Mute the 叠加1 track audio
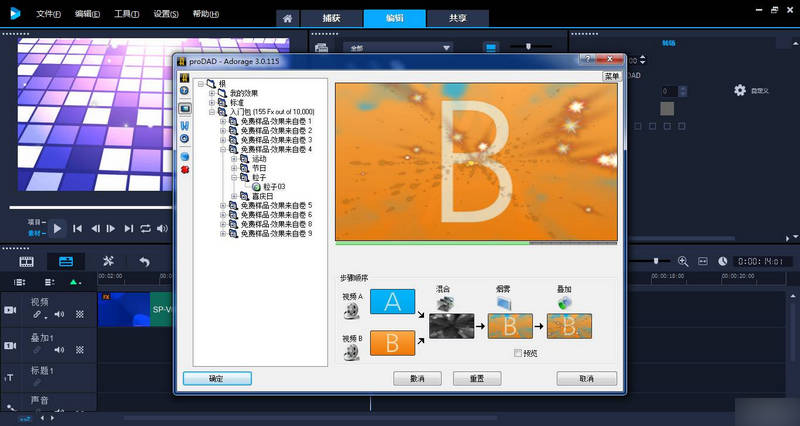800x426 pixels. (x=59, y=350)
